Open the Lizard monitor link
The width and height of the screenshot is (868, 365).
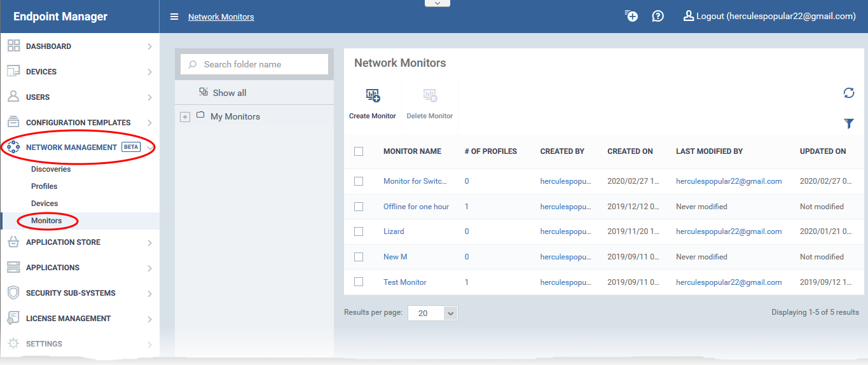394,231
